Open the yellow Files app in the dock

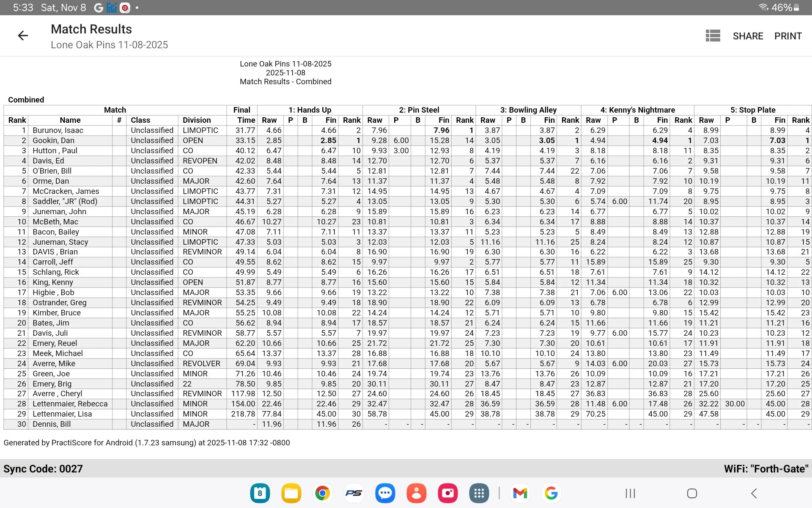point(291,493)
